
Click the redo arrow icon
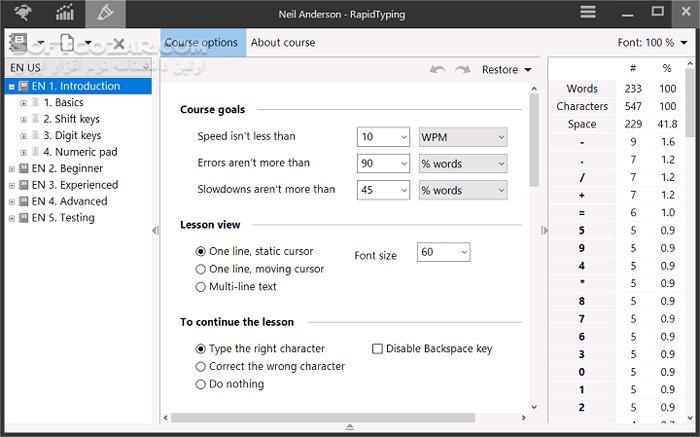tap(462, 70)
